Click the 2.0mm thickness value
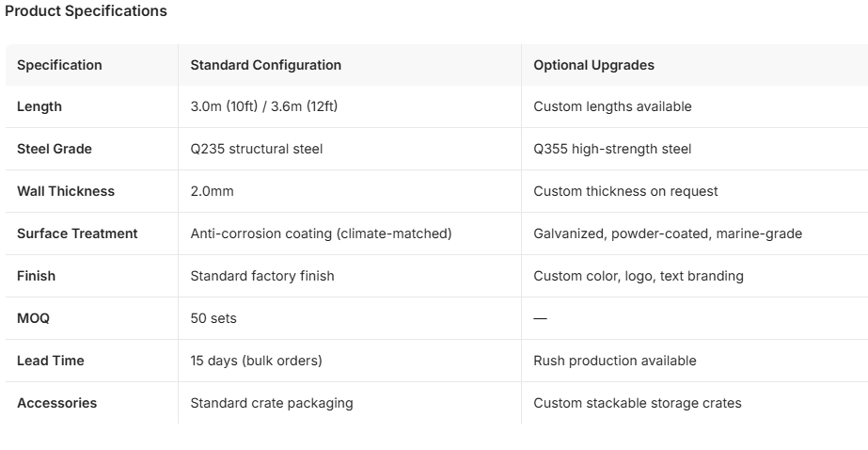 [212, 191]
